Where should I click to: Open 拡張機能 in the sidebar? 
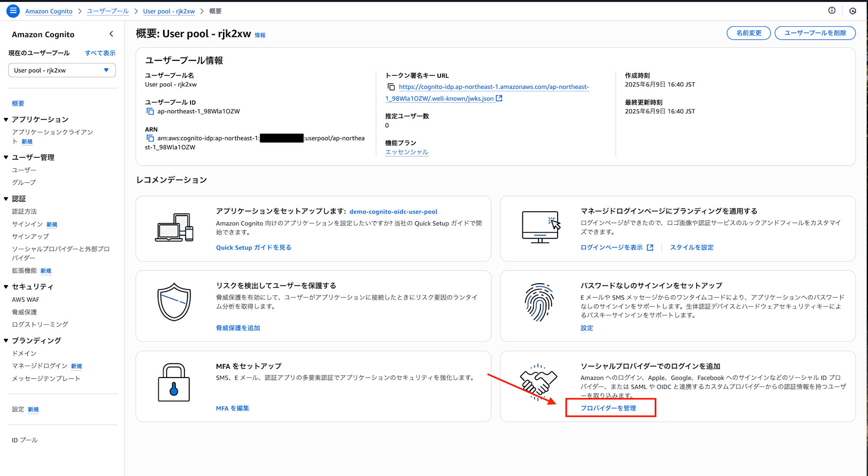pyautogui.click(x=25, y=271)
